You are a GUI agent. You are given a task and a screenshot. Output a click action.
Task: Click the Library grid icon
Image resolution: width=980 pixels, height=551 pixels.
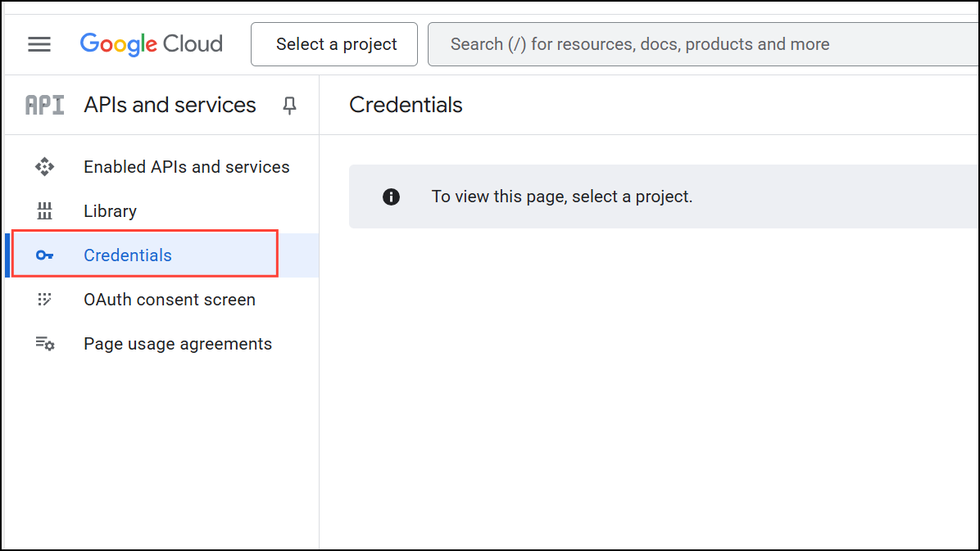tap(44, 210)
